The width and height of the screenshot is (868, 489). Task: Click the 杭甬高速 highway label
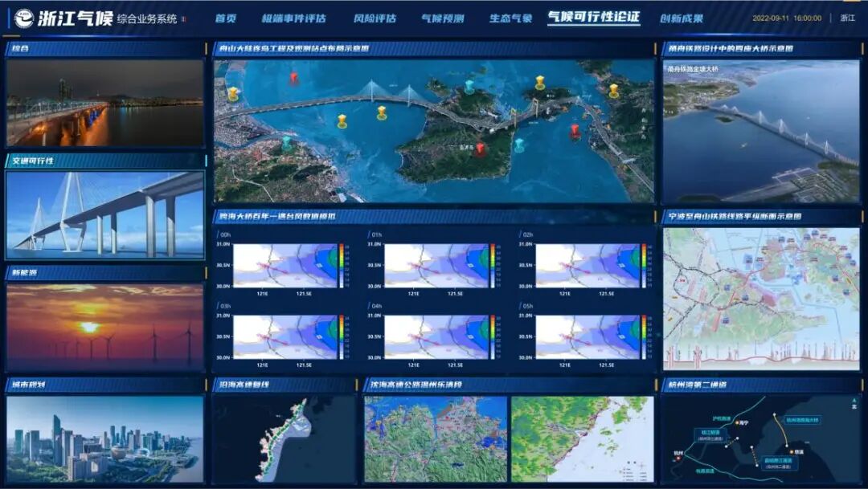705,471
